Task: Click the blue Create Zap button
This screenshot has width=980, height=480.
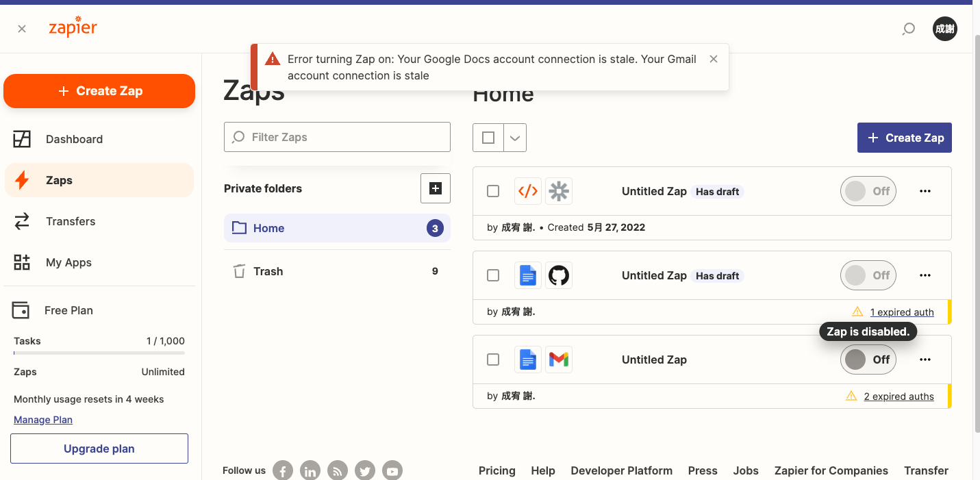Action: [905, 138]
